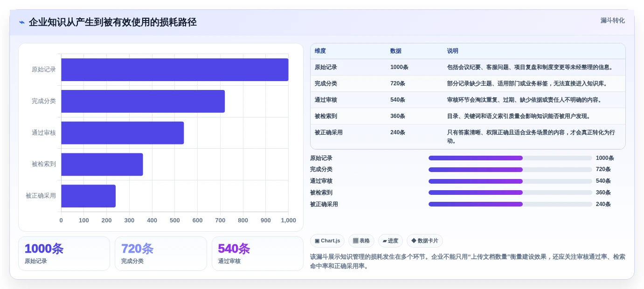Viewport: 644px width, 289px height.
Task: Click the 原始记录 y-axis label on chart
Action: pos(44,69)
